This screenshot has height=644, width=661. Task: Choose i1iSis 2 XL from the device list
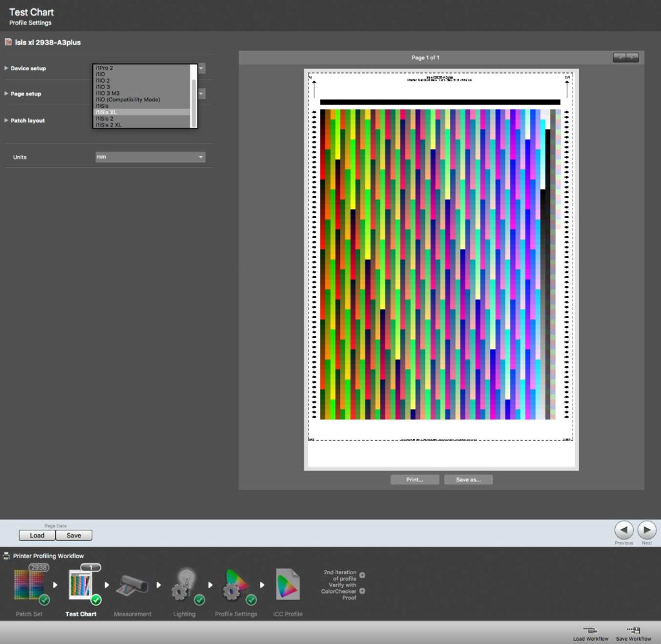click(141, 125)
